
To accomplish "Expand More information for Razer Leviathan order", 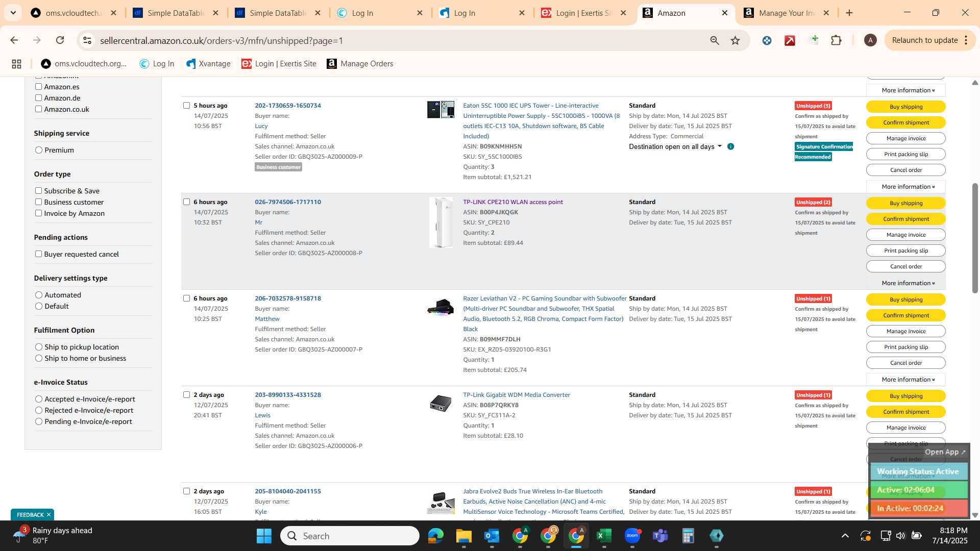I will (906, 380).
